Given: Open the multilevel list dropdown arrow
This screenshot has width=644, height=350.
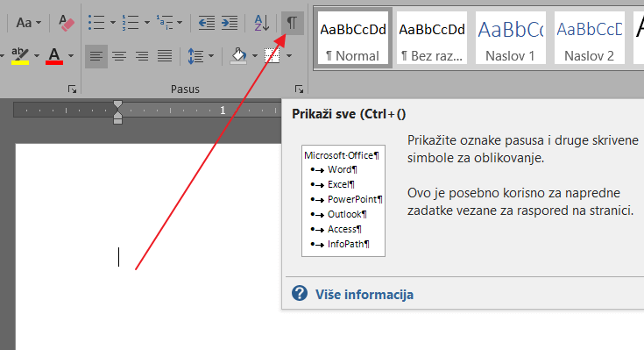Looking at the screenshot, I should 180,23.
